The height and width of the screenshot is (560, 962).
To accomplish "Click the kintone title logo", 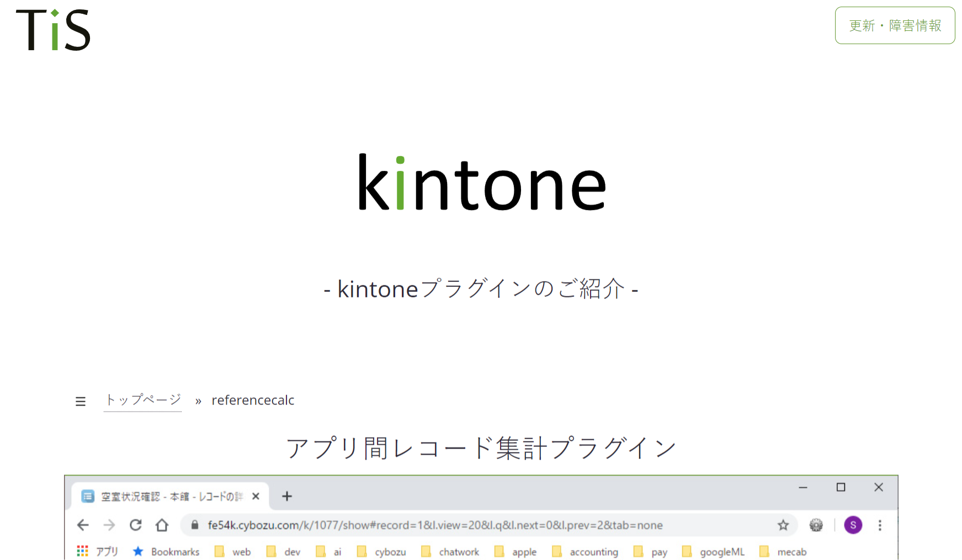I will click(x=482, y=183).
